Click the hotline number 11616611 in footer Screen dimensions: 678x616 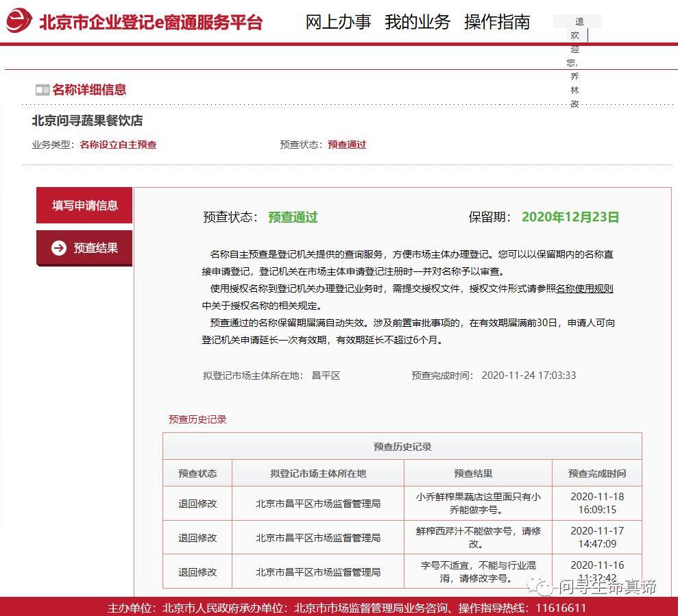tap(561, 608)
